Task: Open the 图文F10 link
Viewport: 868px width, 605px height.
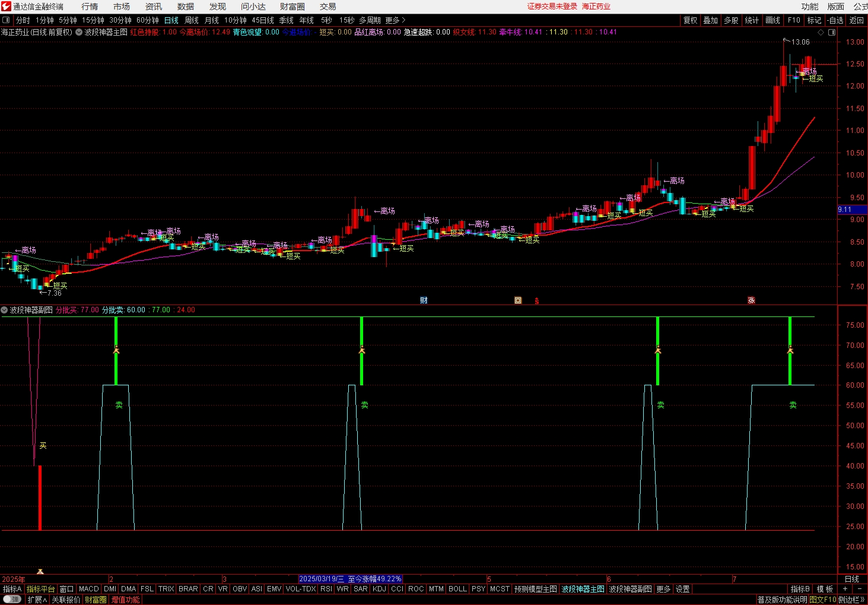Action: (x=823, y=600)
